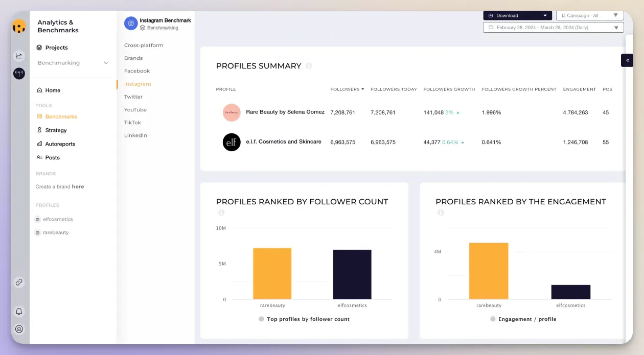Toggle Top profiles by follower count legend
Screen dimensions: 644x355
[304, 319]
